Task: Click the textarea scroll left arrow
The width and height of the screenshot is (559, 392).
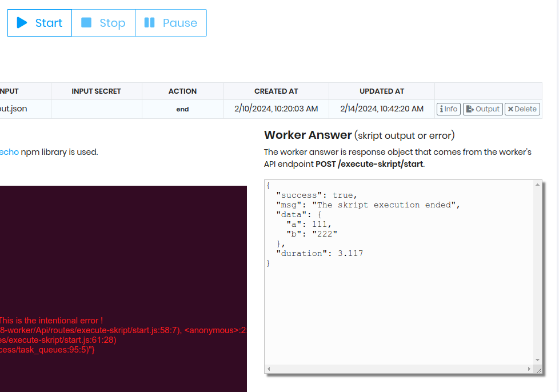Action: pyautogui.click(x=269, y=369)
